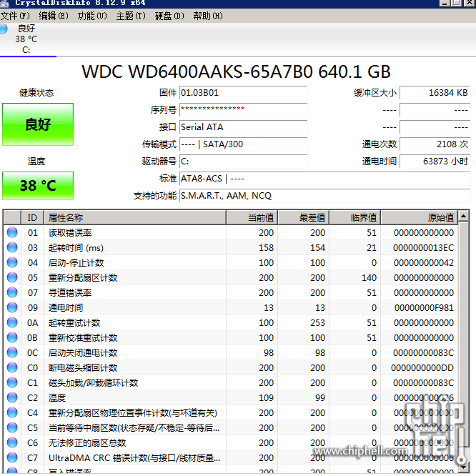Click the green 良好 health status button
The width and height of the screenshot is (476, 476).
(38, 124)
